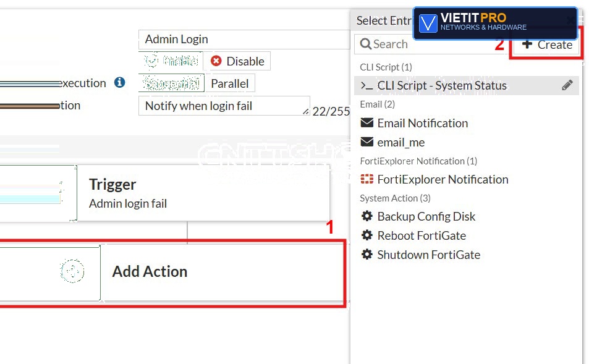Click the plus icon in Add Action

click(72, 271)
